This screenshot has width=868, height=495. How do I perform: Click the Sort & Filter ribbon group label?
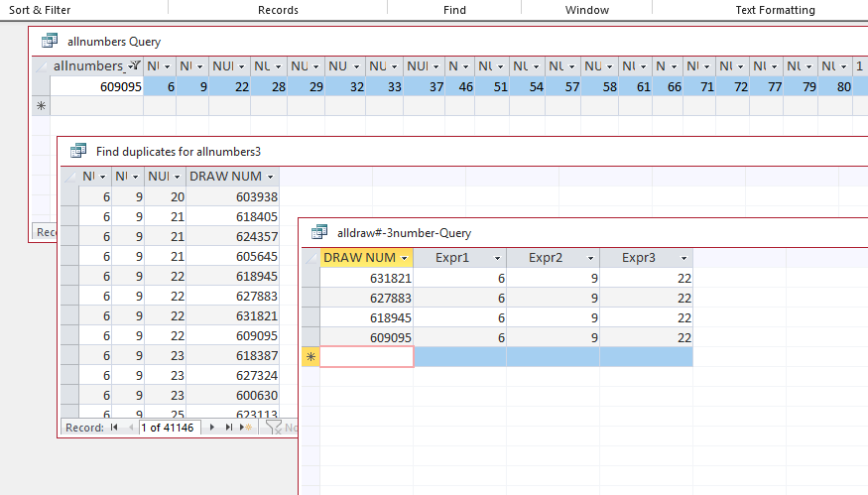tap(46, 10)
